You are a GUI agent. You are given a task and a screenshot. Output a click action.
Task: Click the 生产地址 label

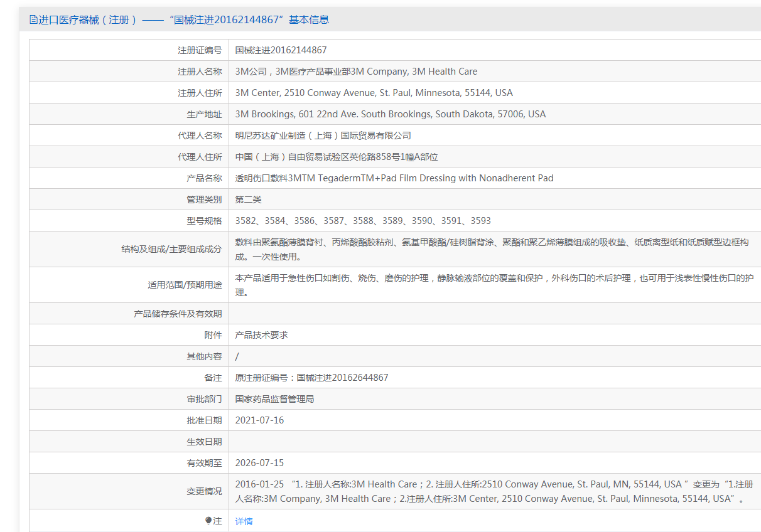pos(204,114)
